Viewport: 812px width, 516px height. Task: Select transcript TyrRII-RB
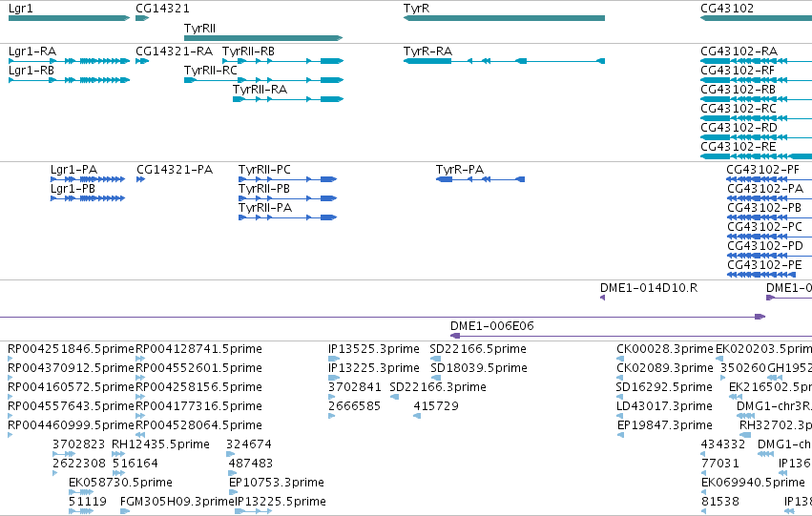(x=249, y=52)
